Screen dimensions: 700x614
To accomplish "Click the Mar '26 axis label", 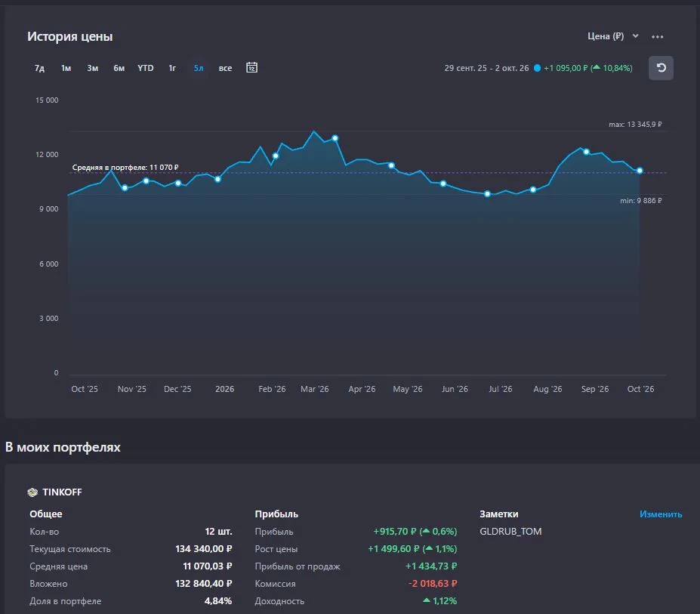I will (x=315, y=389).
